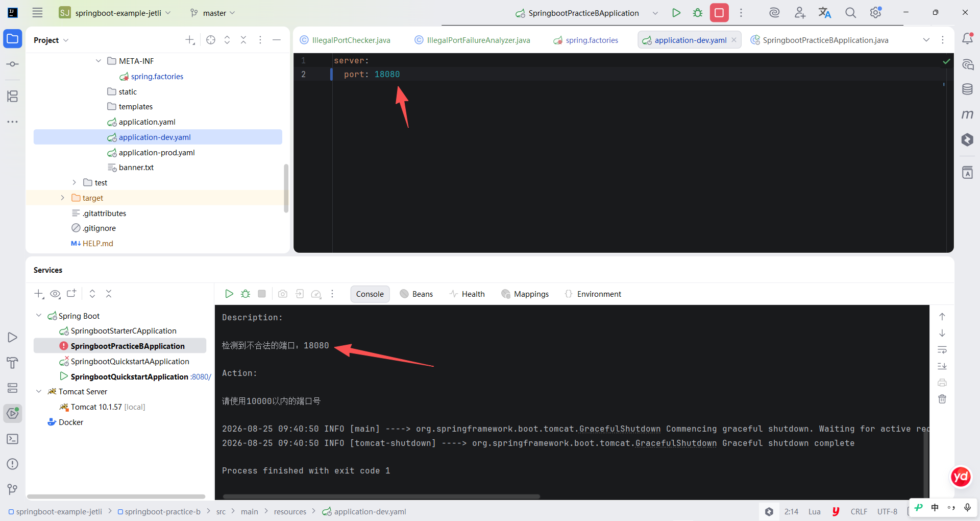
Task: Open the Database tool window
Action: 967,89
